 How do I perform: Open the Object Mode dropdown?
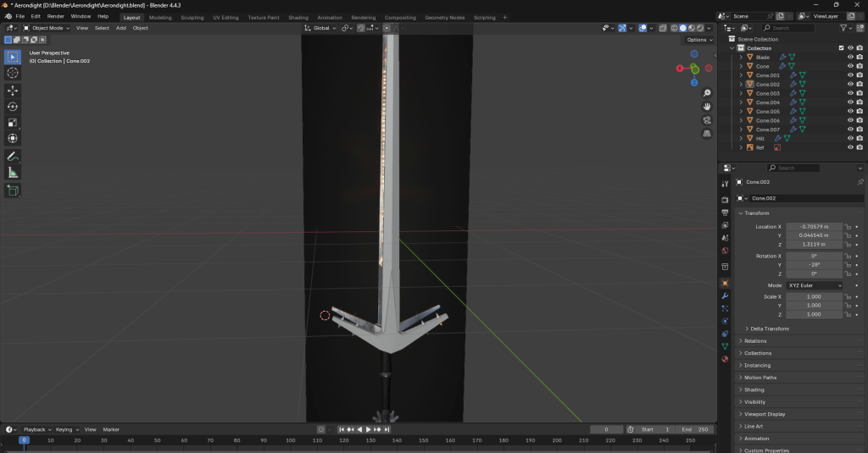47,28
